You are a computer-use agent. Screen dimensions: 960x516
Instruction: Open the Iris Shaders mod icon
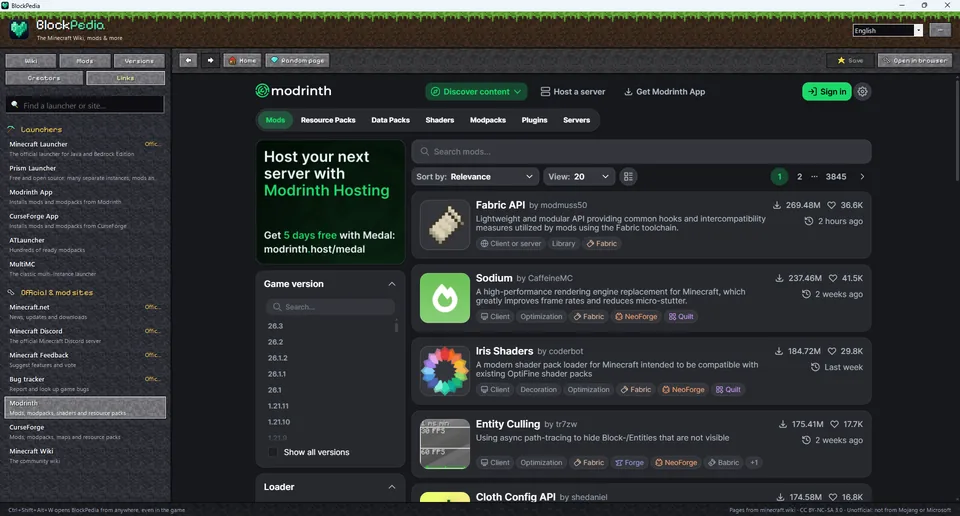pos(445,370)
